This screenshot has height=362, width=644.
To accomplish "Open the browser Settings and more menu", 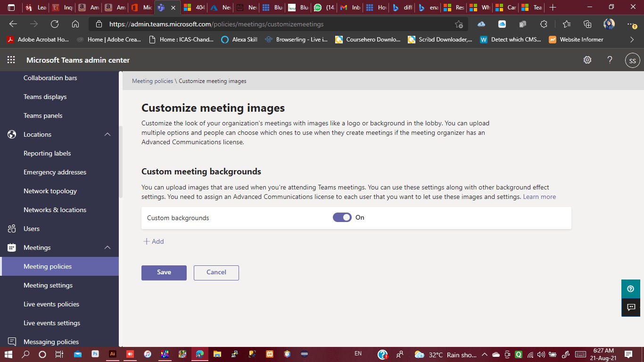I will click(x=632, y=24).
